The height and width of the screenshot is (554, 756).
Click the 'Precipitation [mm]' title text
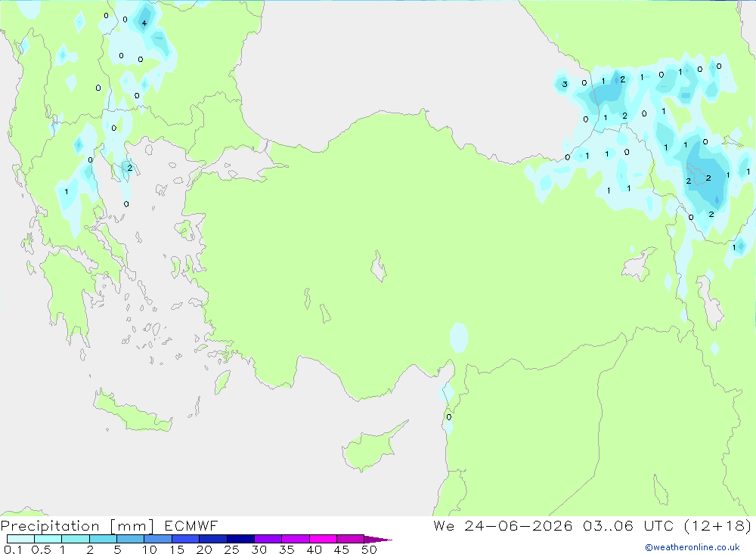[78, 526]
